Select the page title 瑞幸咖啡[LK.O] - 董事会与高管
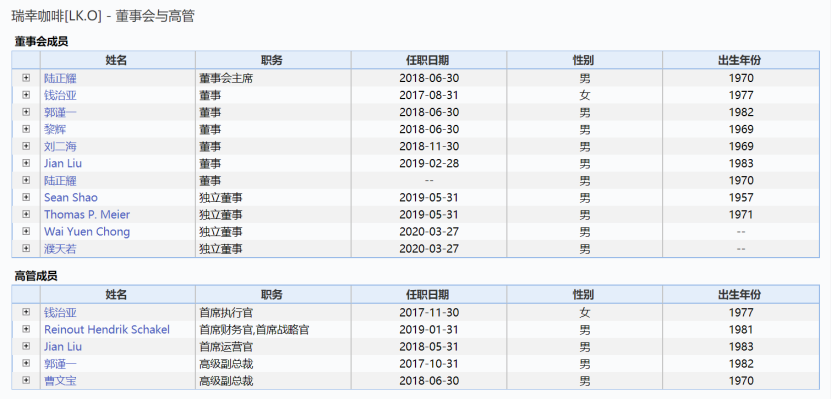Image resolution: width=831 pixels, height=399 pixels. click(103, 16)
